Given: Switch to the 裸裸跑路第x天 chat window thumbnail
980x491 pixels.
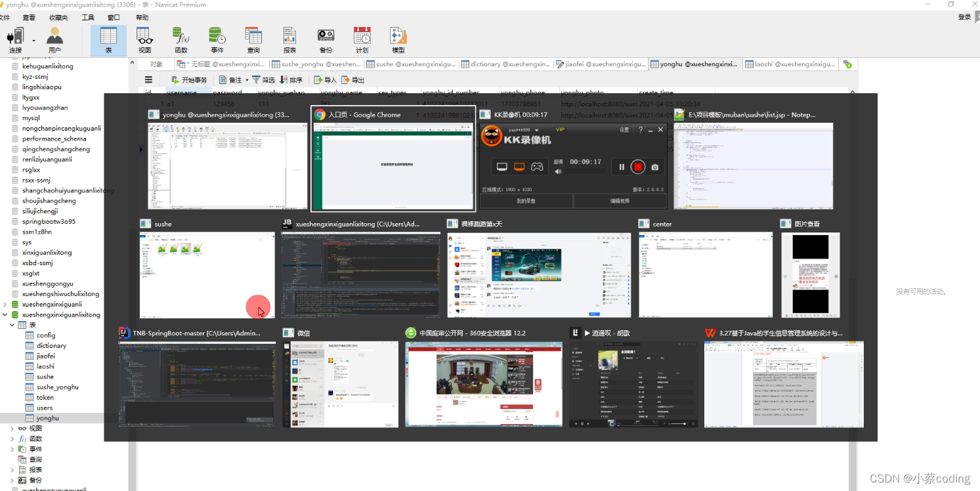Looking at the screenshot, I should pos(539,268).
